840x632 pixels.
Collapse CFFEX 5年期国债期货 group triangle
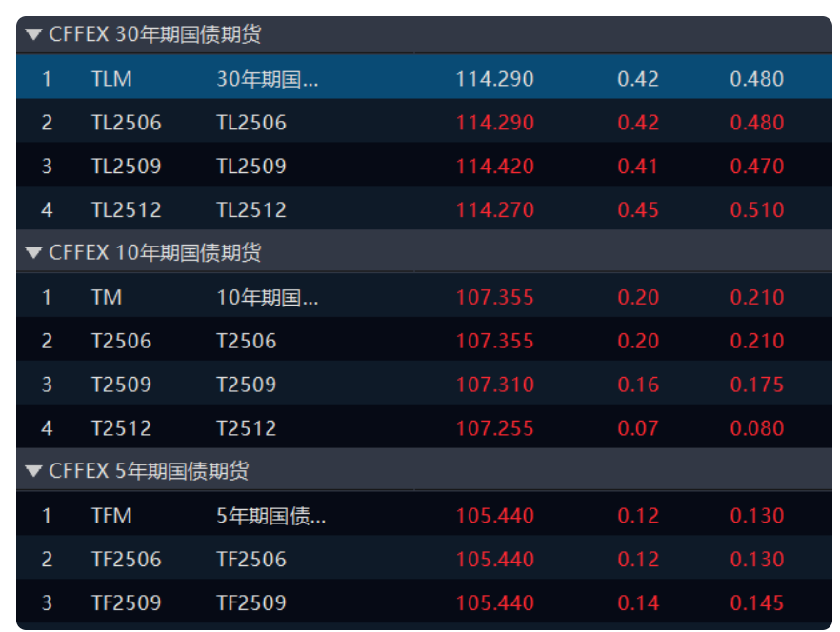(x=33, y=471)
